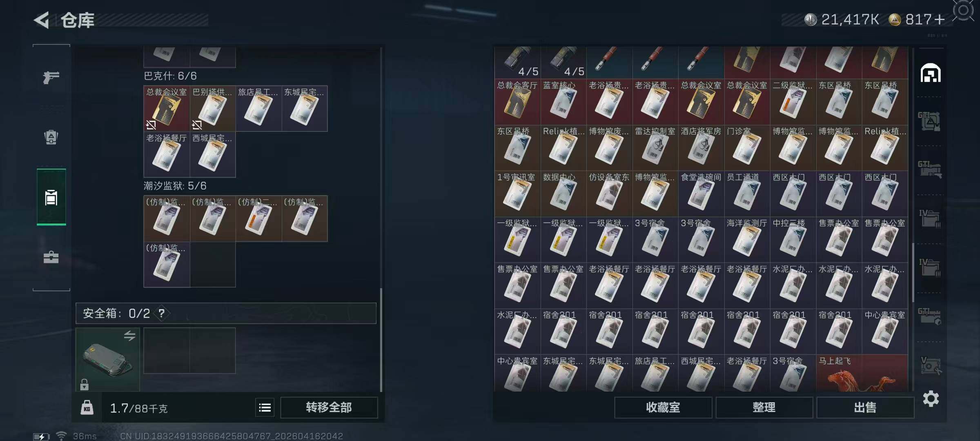Open the main stash house icon tab
This screenshot has height=441, width=980.
point(931,73)
